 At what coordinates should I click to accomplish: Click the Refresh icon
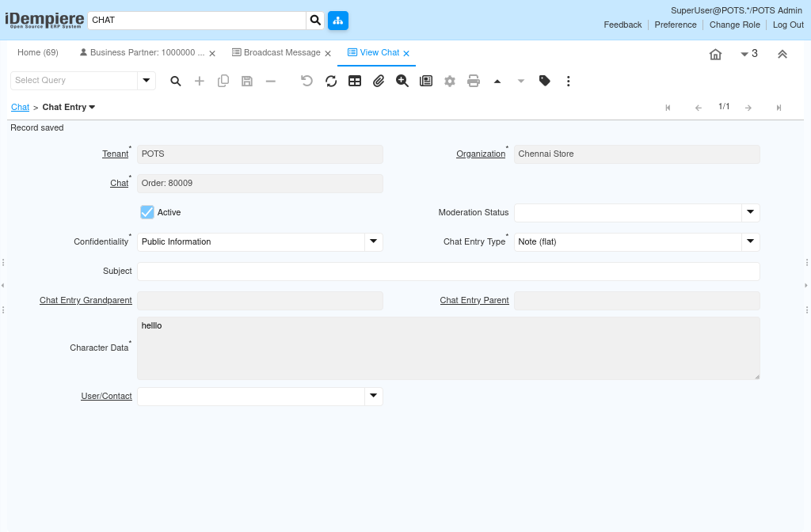[x=331, y=82]
